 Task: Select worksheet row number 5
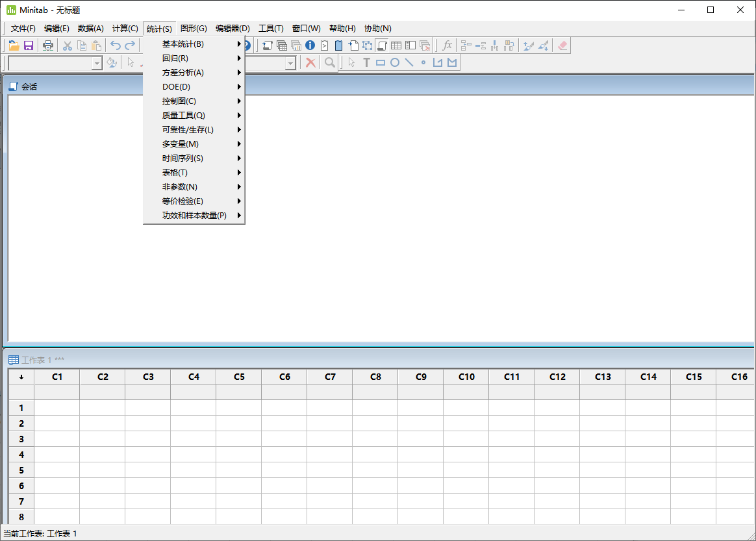(x=21, y=470)
